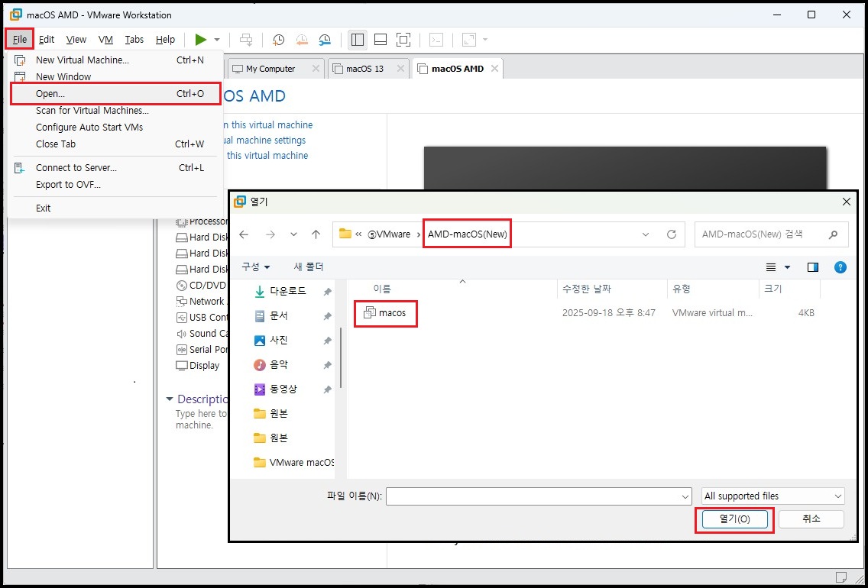Click the stretch guest display icon
This screenshot has width=868, height=588.
[x=469, y=39]
